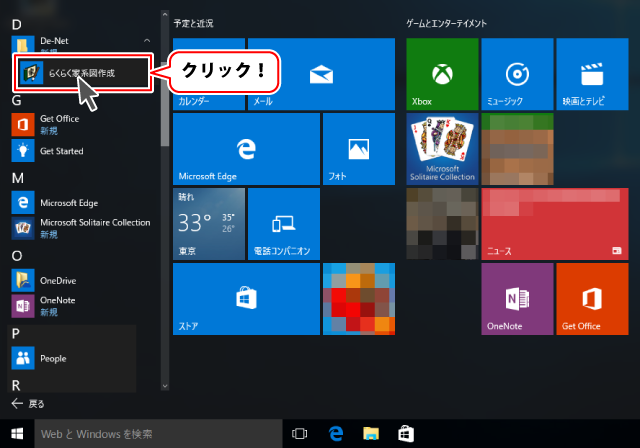The image size is (640, 448).
Task: Launch Edge from the taskbar
Action: [x=336, y=434]
